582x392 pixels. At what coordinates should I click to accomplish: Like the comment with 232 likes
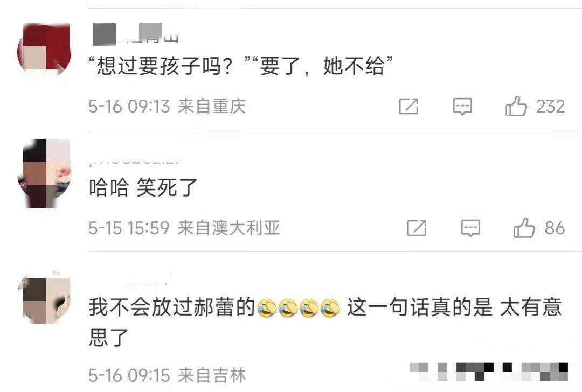pos(516,107)
